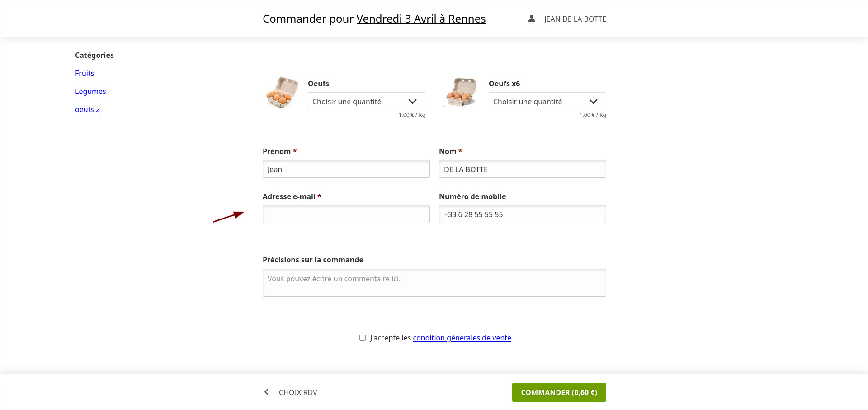868x410 pixels.
Task: Open the Oeufs x6 quantity dropdown
Action: click(547, 102)
